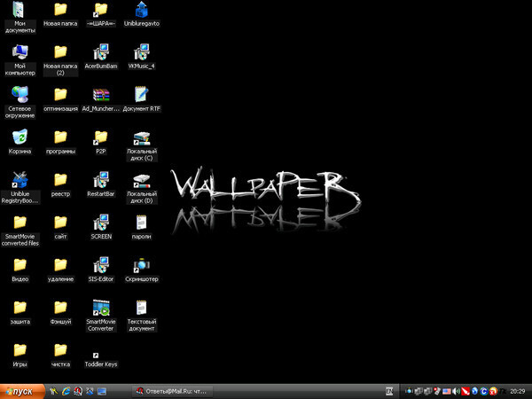Select the чистка folder

[x=60, y=355]
